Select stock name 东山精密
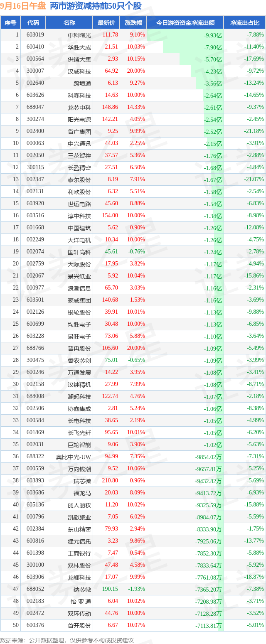Image resolution: width=266 pixels, height=644 pixels. pyautogui.click(x=79, y=529)
